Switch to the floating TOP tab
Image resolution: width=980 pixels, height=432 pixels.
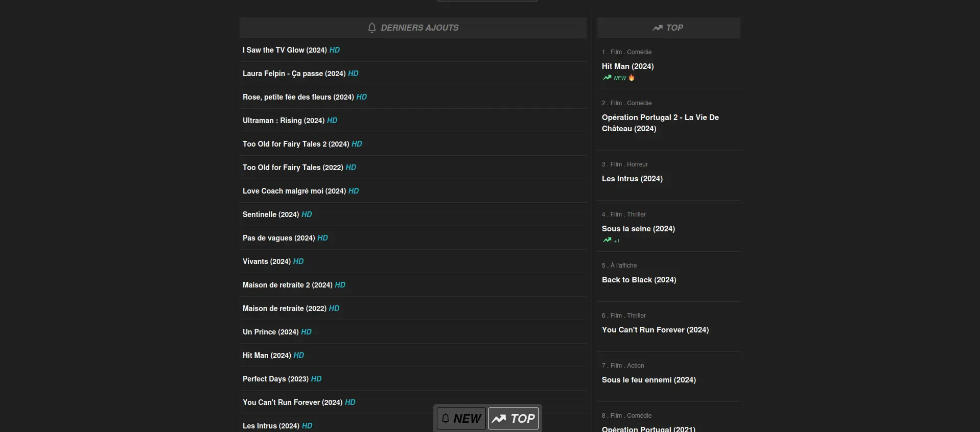pos(514,419)
